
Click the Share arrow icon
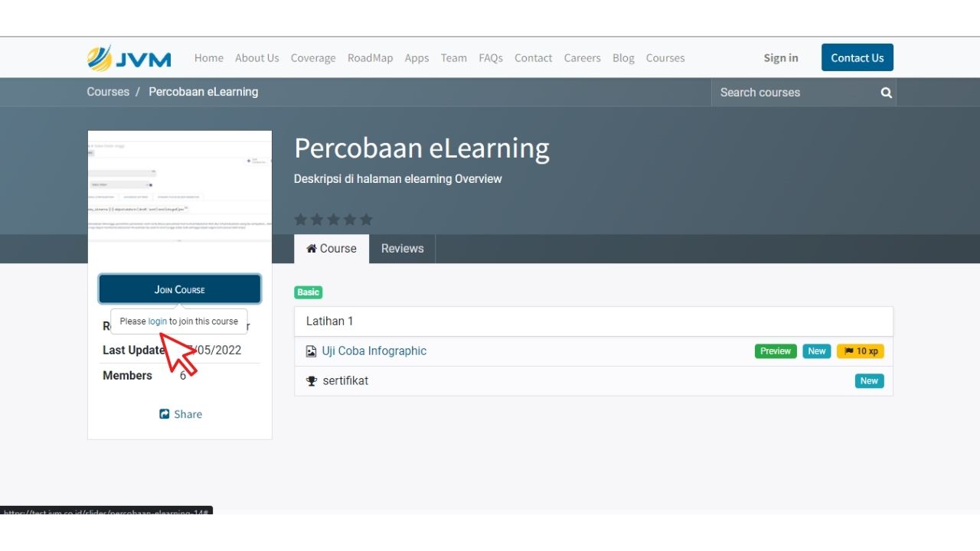click(164, 414)
